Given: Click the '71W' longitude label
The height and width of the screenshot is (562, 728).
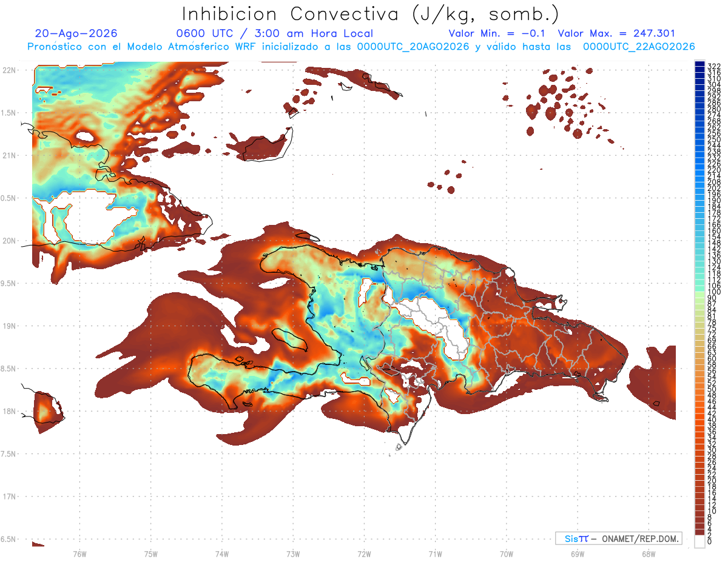Looking at the screenshot, I should 435,554.
